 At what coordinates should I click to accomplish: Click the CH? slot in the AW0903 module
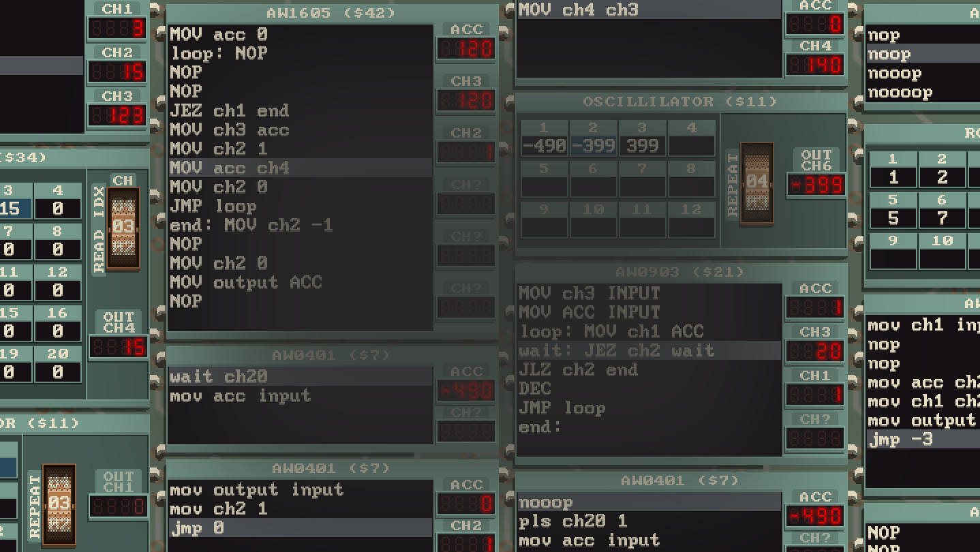tap(815, 438)
